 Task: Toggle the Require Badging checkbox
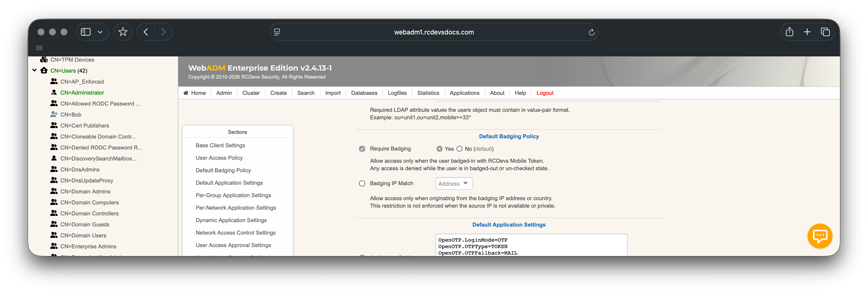tap(362, 149)
